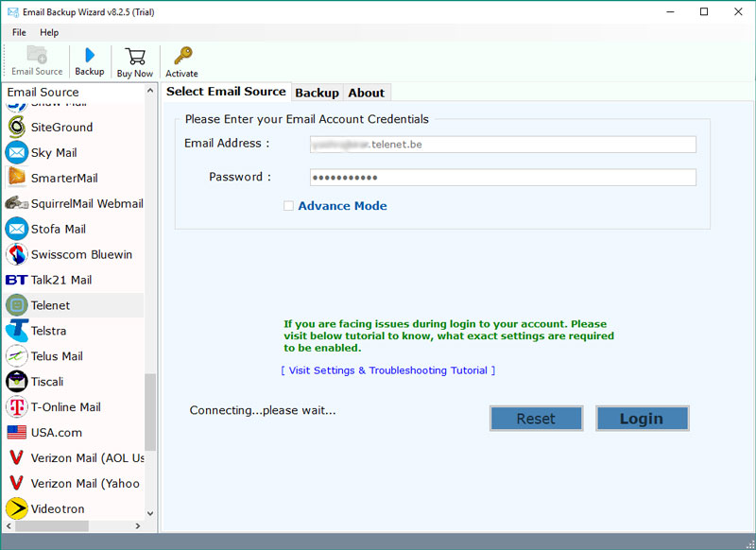The width and height of the screenshot is (756, 550).
Task: Select the SiteGround icon in source list
Action: pyautogui.click(x=16, y=127)
